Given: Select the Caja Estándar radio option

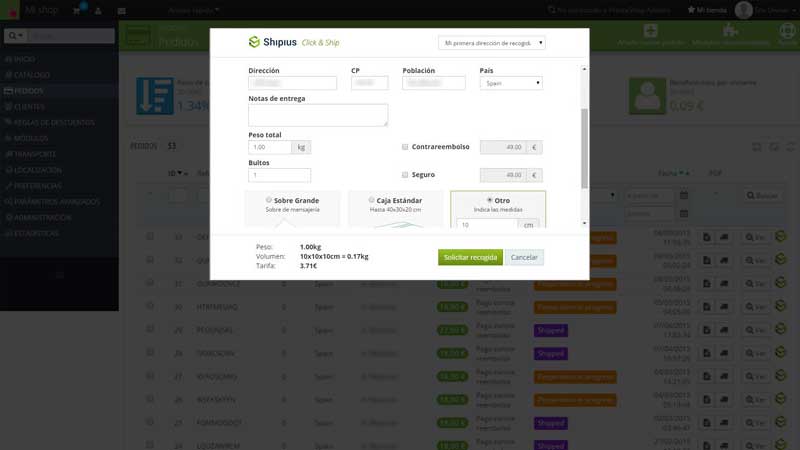Looking at the screenshot, I should pos(371,200).
